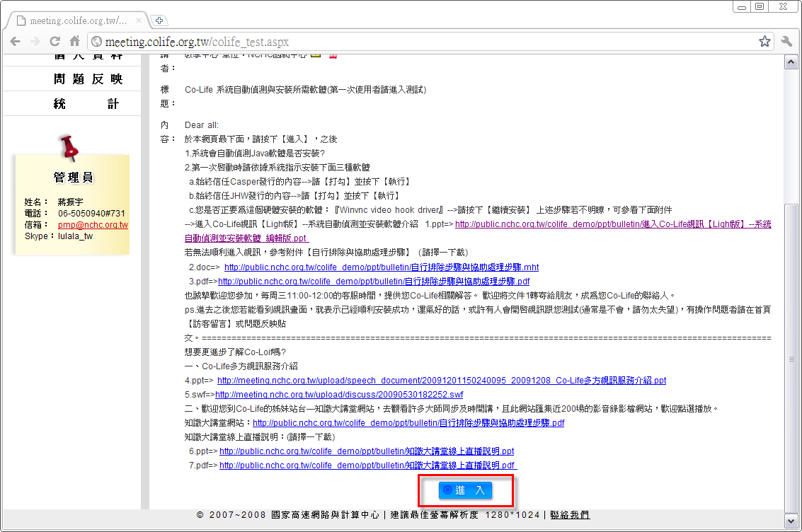Open the wrench settings menu

[x=786, y=42]
